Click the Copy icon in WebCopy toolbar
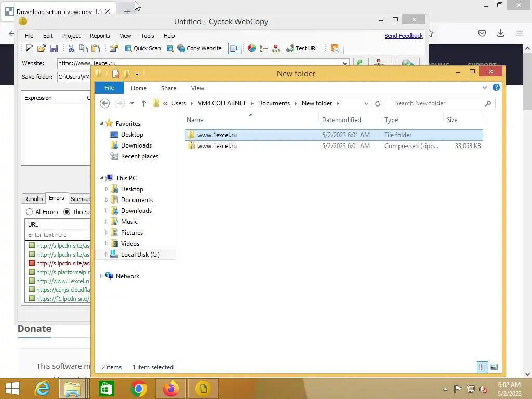Viewport: 532px width, 399px height. click(x=84, y=48)
